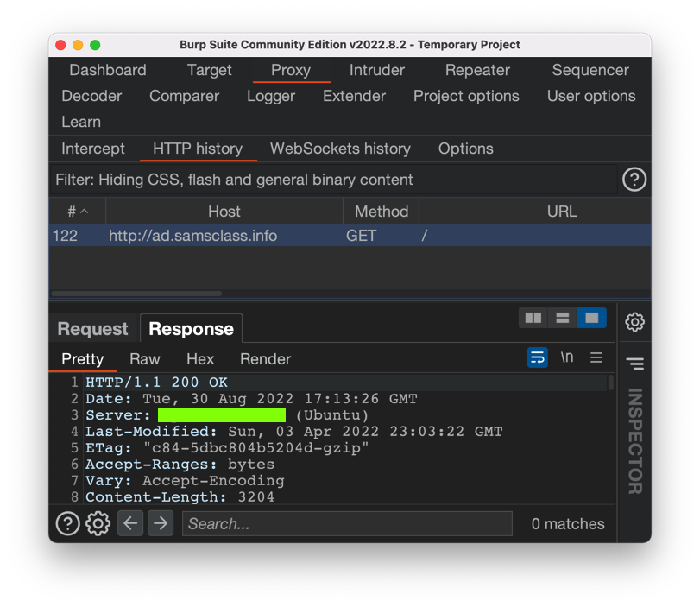This screenshot has width=700, height=607.
Task: Open Project options tab
Action: (466, 96)
